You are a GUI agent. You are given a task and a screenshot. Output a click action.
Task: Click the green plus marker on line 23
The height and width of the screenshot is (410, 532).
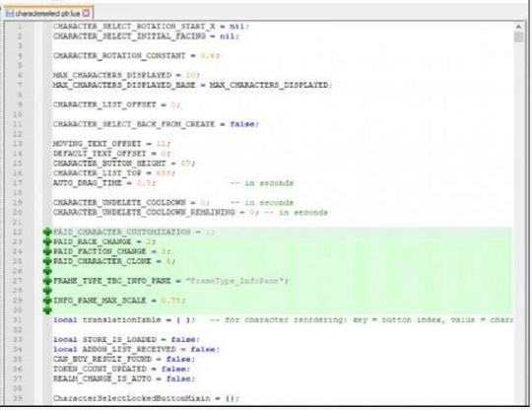[47, 241]
